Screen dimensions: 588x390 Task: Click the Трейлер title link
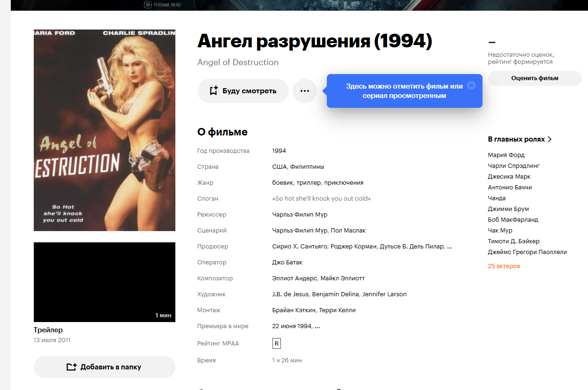point(48,330)
